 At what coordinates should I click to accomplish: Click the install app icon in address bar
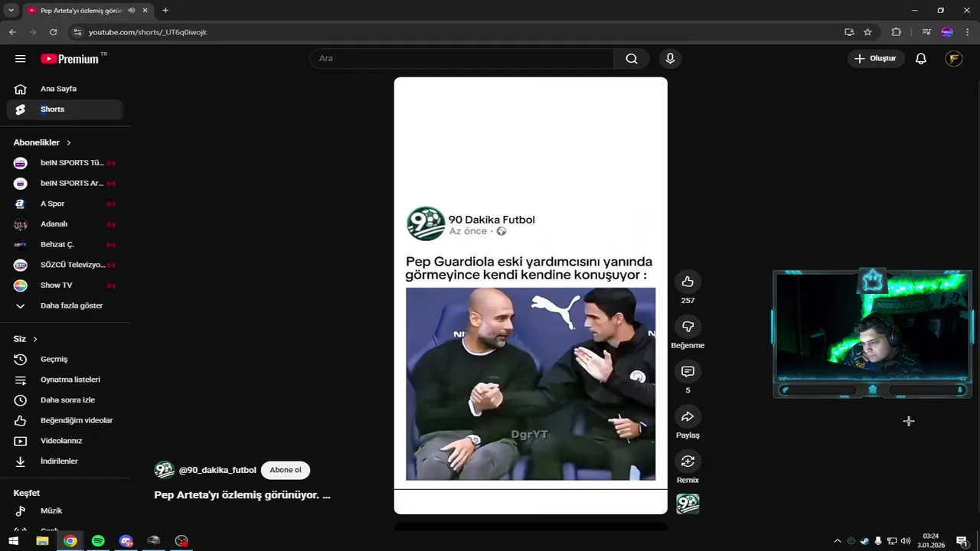click(849, 32)
